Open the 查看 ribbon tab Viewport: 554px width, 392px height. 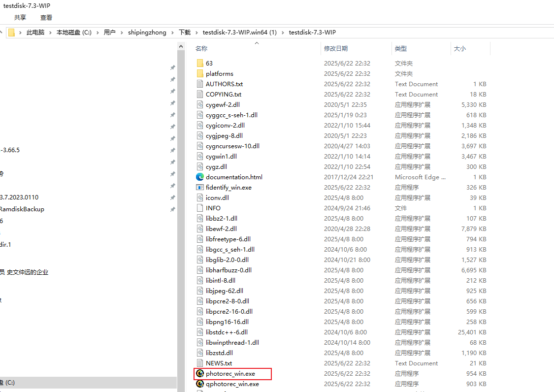coord(46,17)
